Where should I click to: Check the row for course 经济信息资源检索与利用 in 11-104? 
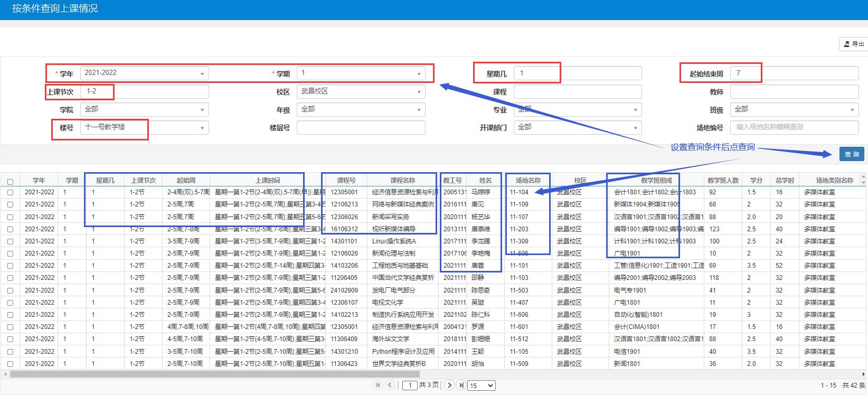(x=10, y=193)
